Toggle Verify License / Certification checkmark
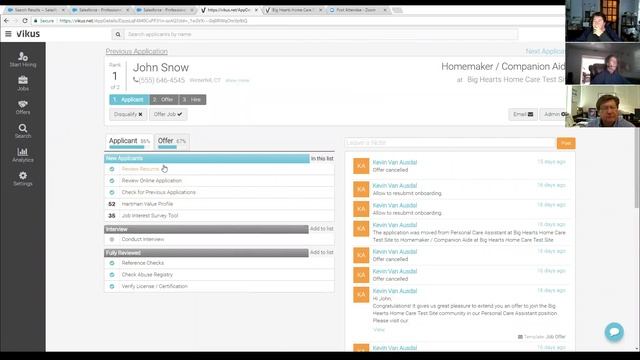640x360 pixels. point(112,286)
